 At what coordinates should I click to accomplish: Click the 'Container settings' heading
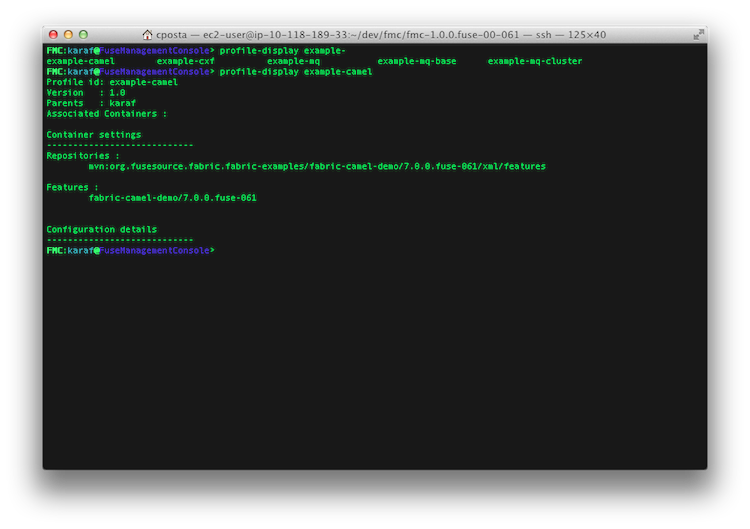tap(94, 135)
